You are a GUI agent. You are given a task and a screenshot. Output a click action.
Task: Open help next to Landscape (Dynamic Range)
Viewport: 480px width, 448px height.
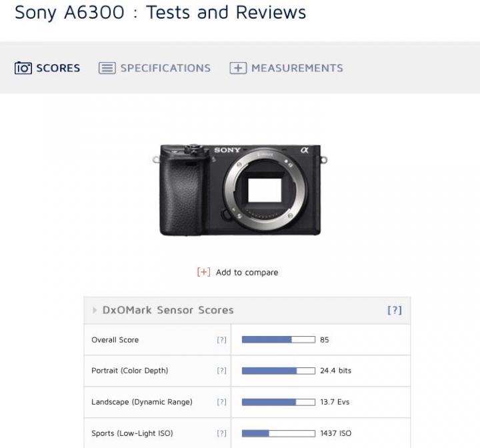pyautogui.click(x=221, y=402)
